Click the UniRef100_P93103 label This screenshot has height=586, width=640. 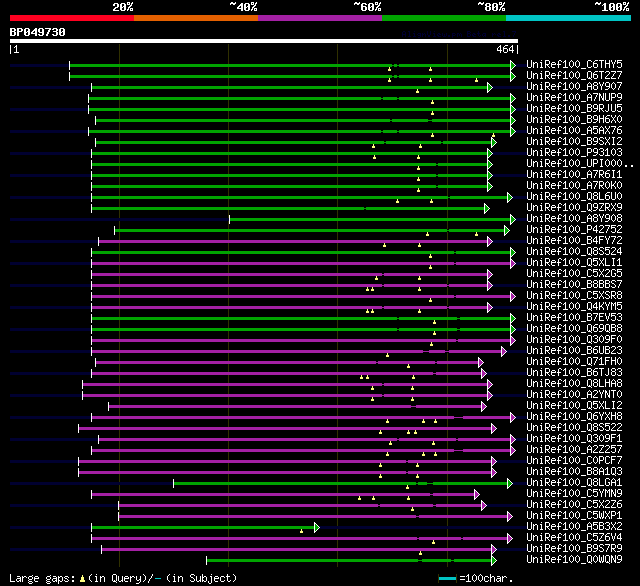click(x=574, y=153)
